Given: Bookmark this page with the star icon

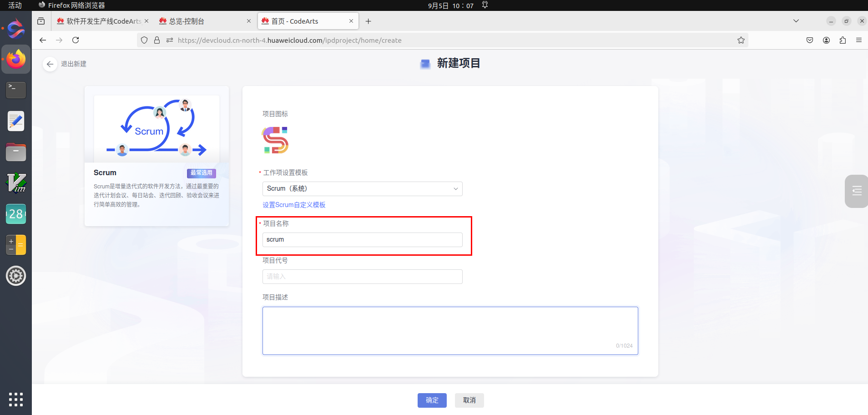Looking at the screenshot, I should pyautogui.click(x=741, y=40).
